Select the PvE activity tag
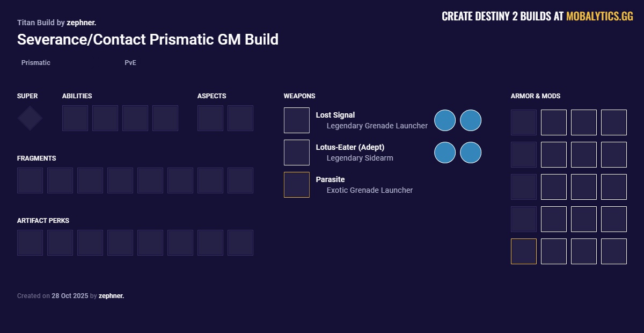This screenshot has height=333, width=644. tap(130, 63)
